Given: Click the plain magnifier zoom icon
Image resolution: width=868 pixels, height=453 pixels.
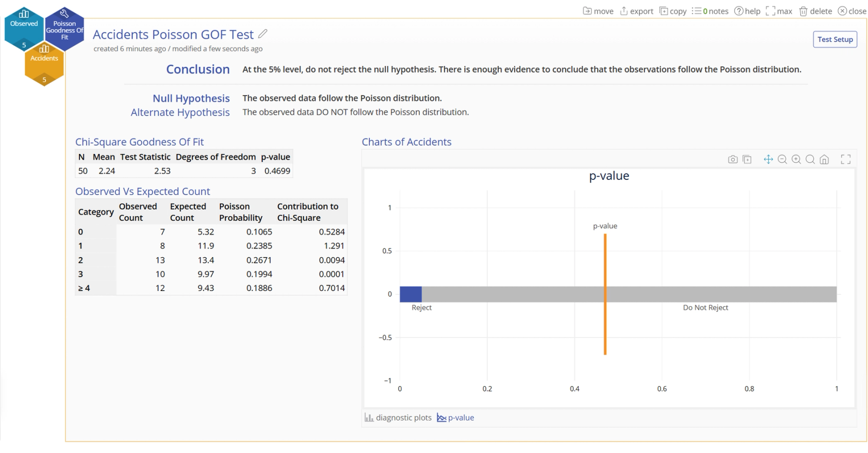Looking at the screenshot, I should coord(810,160).
